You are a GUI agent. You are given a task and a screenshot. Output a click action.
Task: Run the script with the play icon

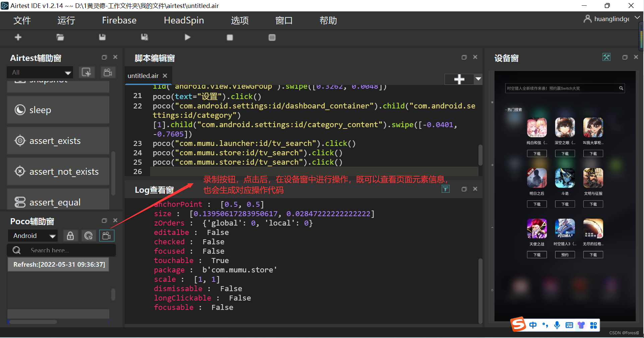(x=188, y=37)
